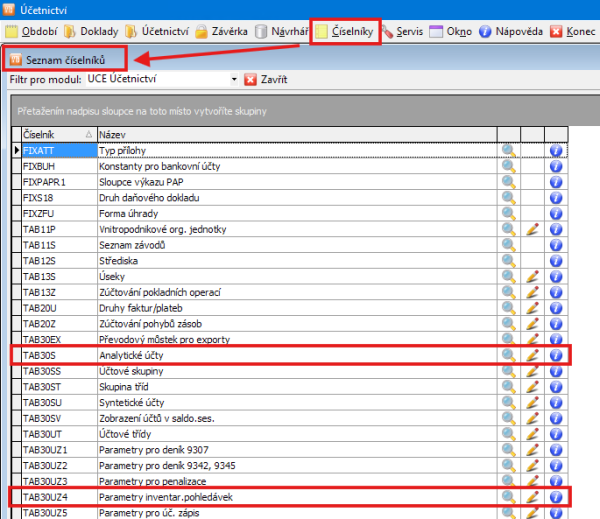Viewport: 600px width, 519px height.
Task: Edit TAB30S Analytické účty with pencil icon
Action: point(533,354)
